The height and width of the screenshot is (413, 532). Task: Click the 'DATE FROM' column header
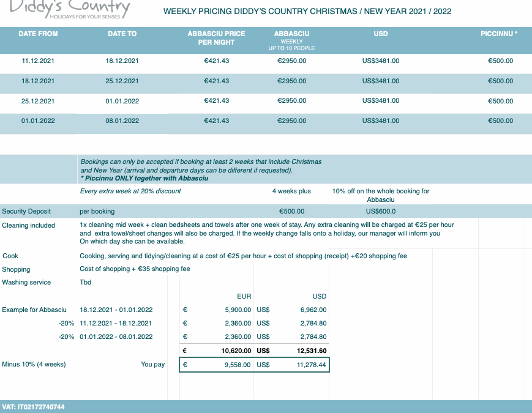coord(38,34)
